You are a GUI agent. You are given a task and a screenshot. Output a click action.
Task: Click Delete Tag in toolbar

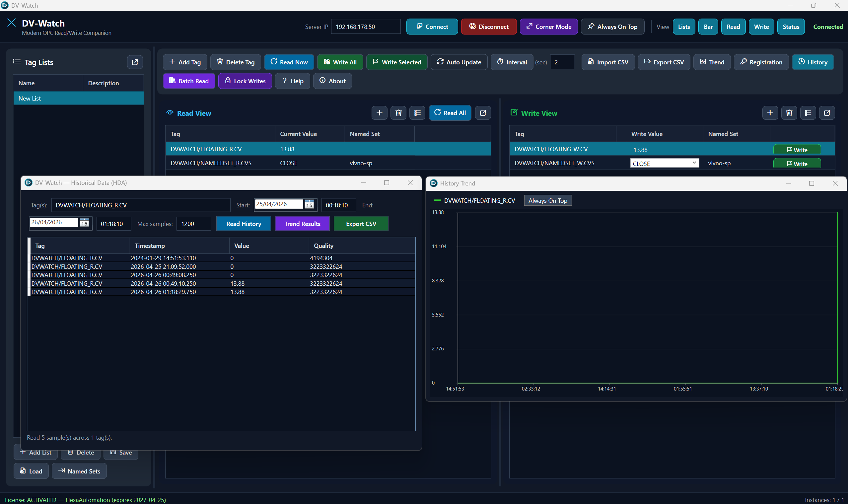click(235, 62)
